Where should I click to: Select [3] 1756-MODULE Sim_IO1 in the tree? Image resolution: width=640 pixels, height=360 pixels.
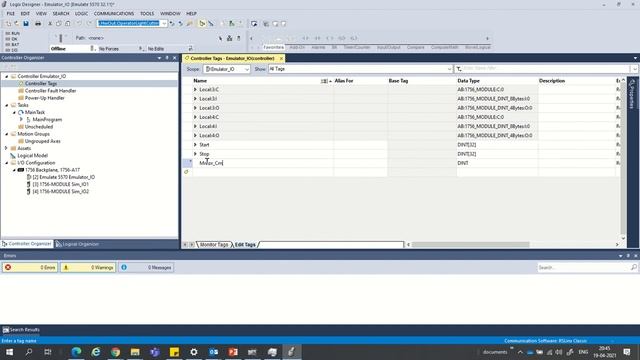[60, 184]
